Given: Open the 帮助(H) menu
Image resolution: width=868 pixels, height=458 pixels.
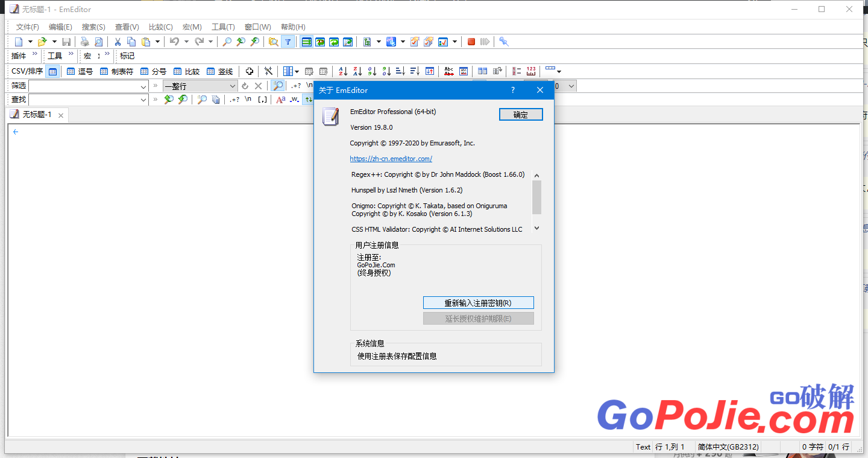Looking at the screenshot, I should coord(293,27).
